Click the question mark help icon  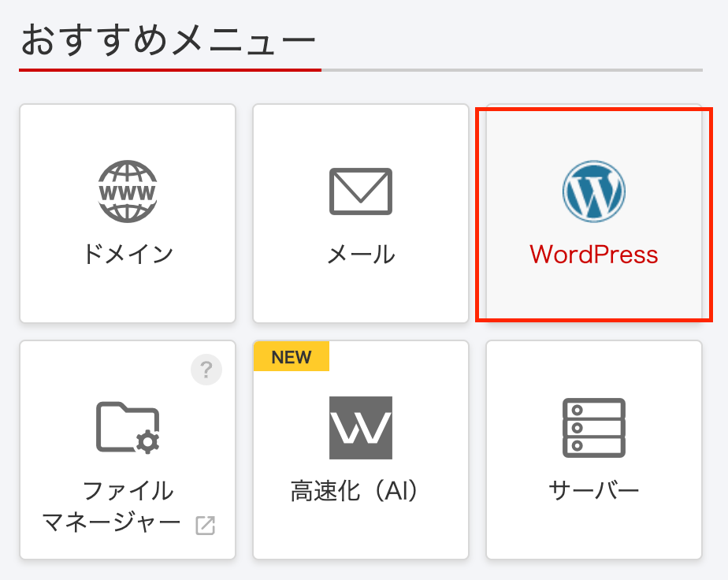click(206, 370)
